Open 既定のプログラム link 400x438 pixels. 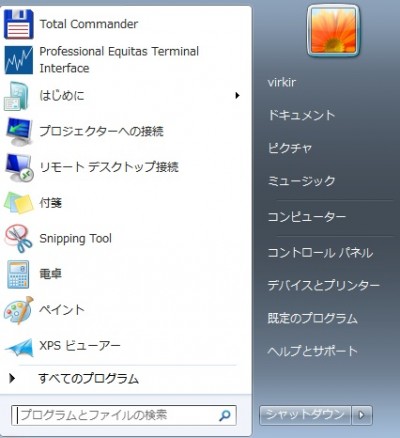tap(312, 318)
